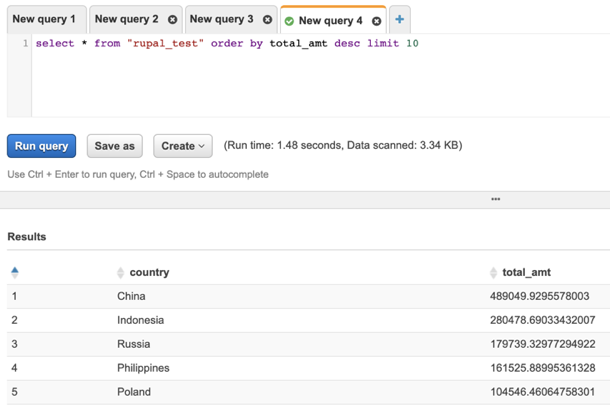The image size is (610, 409).
Task: Click the Results heading
Action: (27, 237)
